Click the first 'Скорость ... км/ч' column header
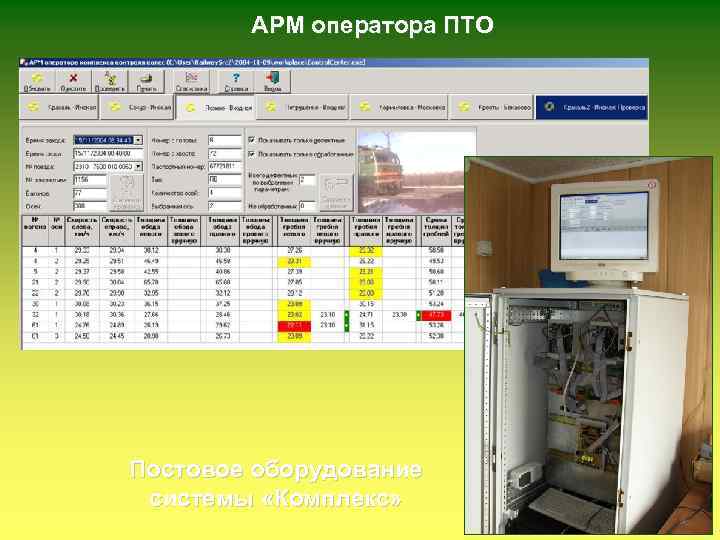This screenshot has height=540, width=720. [x=82, y=231]
